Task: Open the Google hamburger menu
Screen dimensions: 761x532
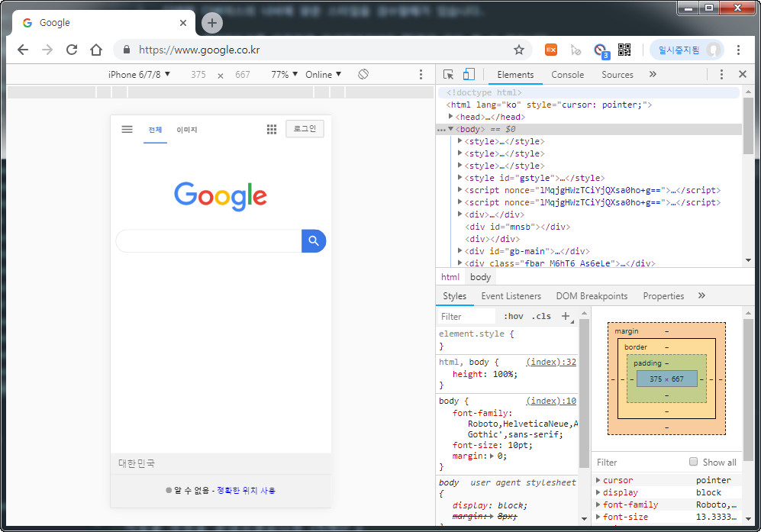Action: pos(127,129)
